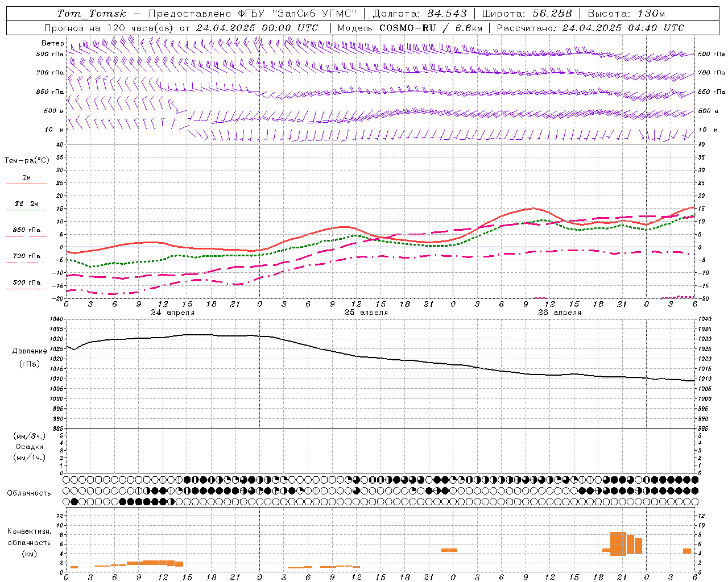This screenshot has width=728, height=582.
Task: Click 'Рассчитано: 24.04.2025 04:40 UTC' timestamp
Action: point(590,28)
